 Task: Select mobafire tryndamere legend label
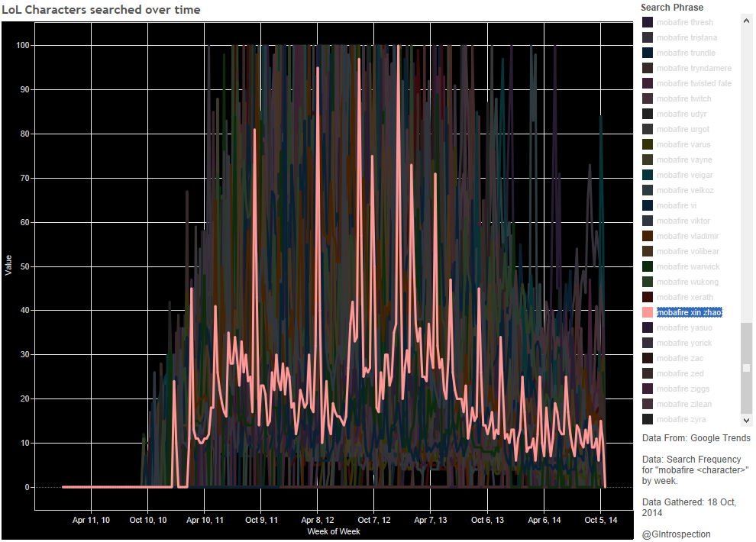pos(693,68)
